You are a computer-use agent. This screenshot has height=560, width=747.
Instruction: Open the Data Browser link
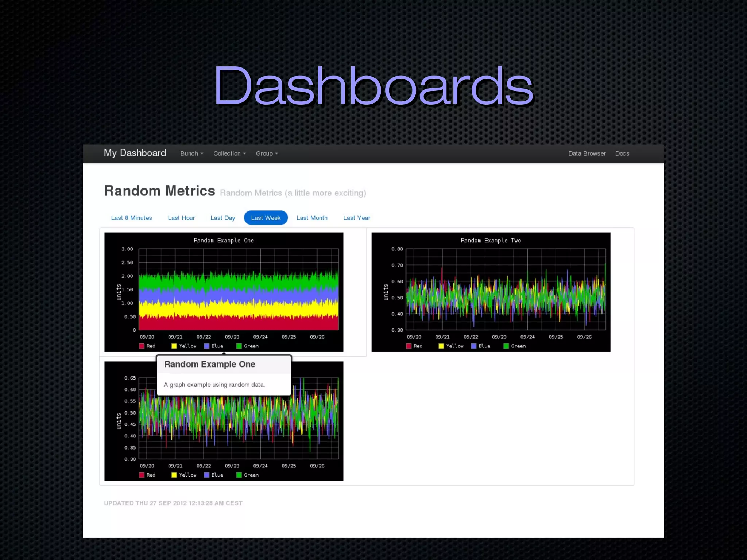587,153
